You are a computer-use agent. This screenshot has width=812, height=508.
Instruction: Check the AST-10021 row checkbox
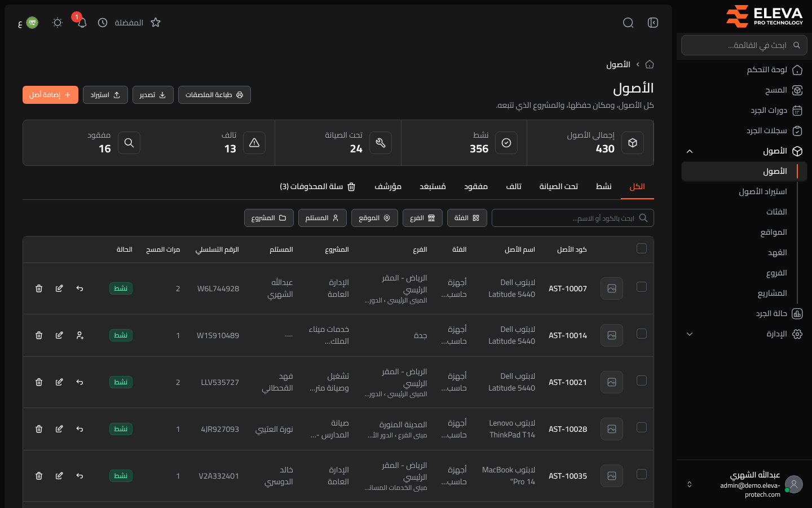coord(642,380)
